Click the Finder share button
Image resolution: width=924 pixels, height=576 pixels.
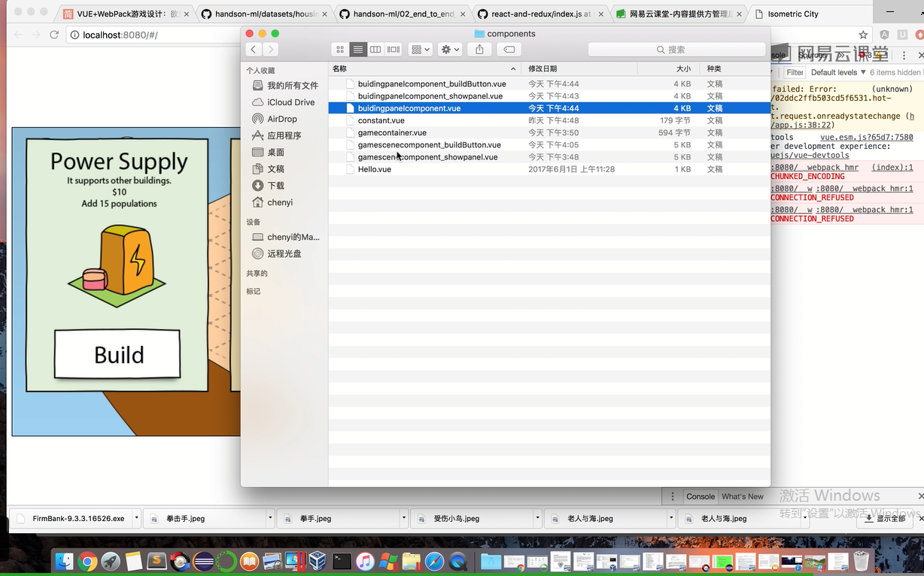(479, 49)
